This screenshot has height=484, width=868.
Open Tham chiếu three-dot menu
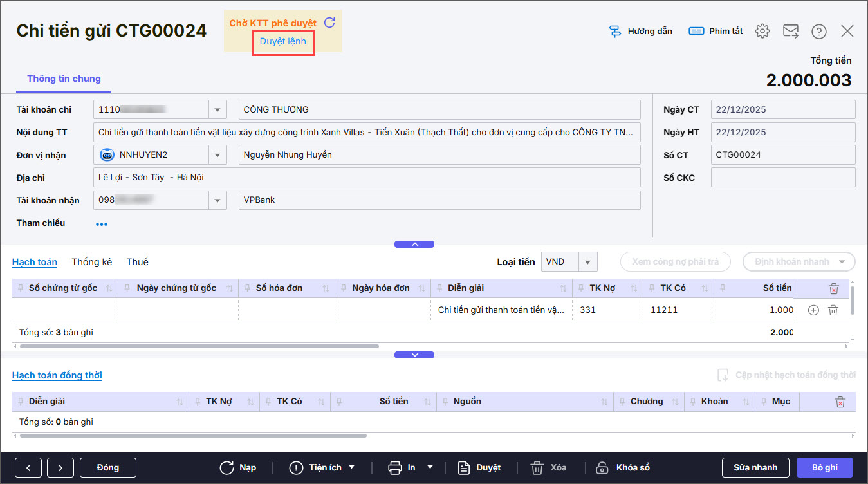[x=102, y=224]
